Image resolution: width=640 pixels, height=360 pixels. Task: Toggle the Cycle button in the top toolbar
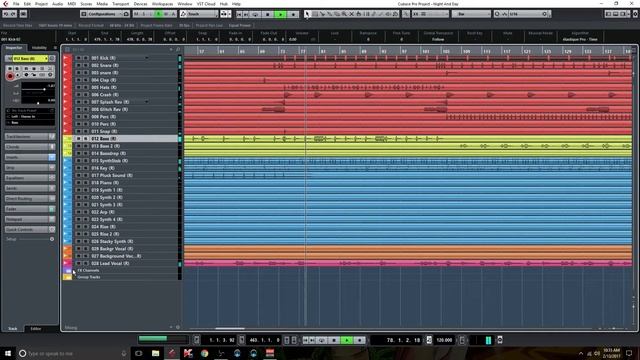pos(256,14)
